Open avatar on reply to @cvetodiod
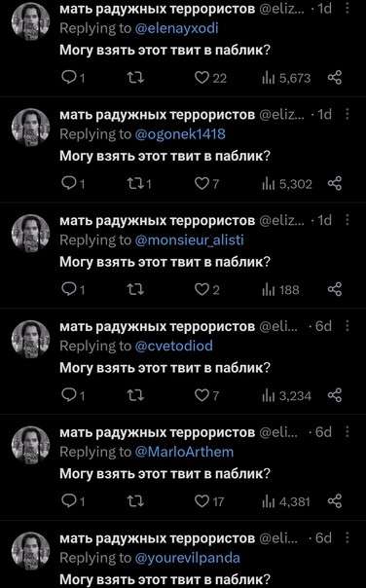 click(x=31, y=339)
